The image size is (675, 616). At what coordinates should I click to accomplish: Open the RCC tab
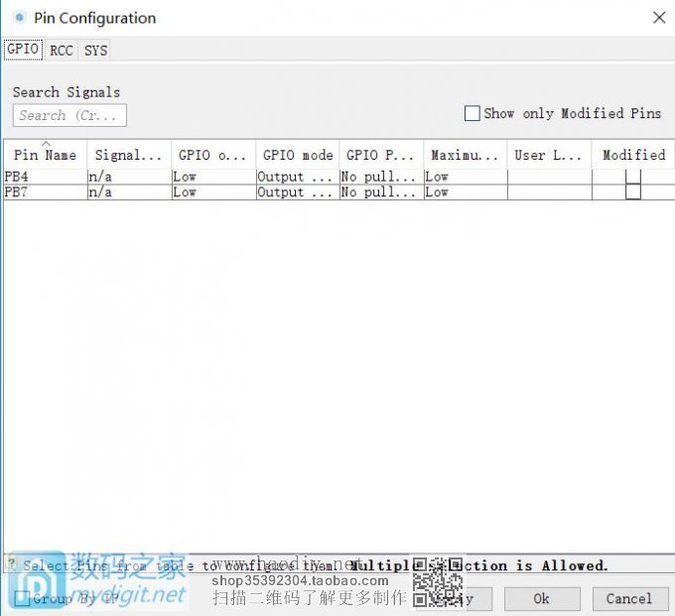[62, 50]
